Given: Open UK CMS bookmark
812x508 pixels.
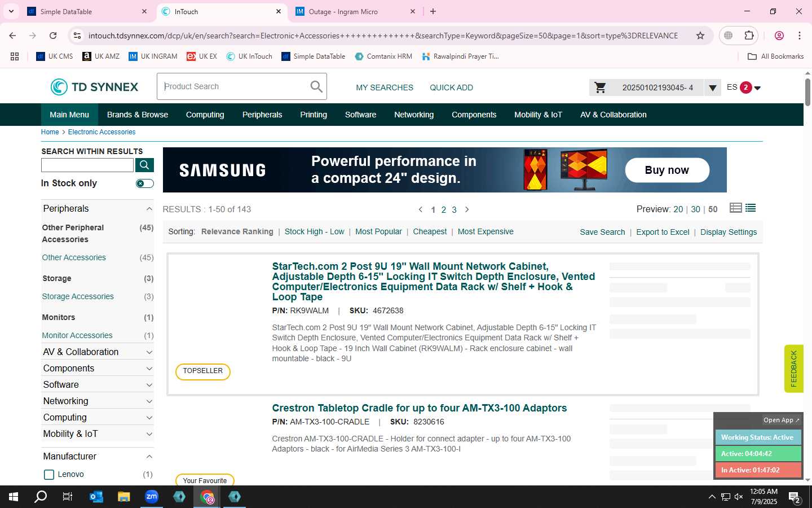Looking at the screenshot, I should (x=55, y=56).
